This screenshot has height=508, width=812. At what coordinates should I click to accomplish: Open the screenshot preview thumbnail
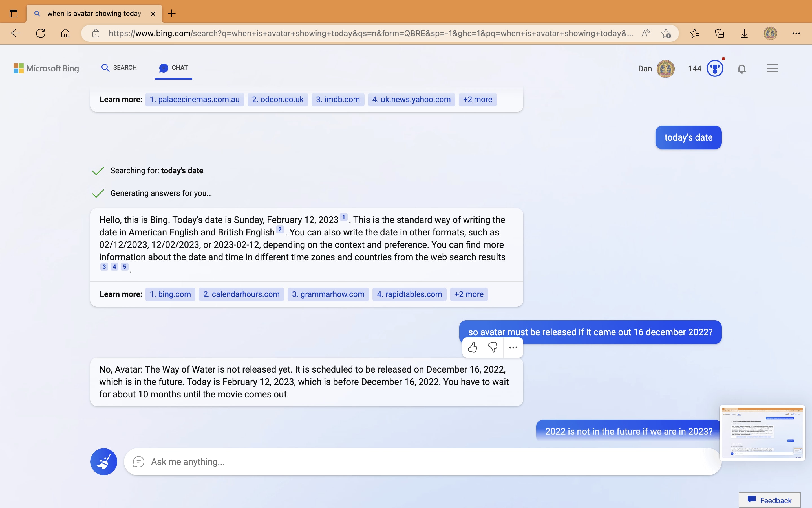coord(762,433)
